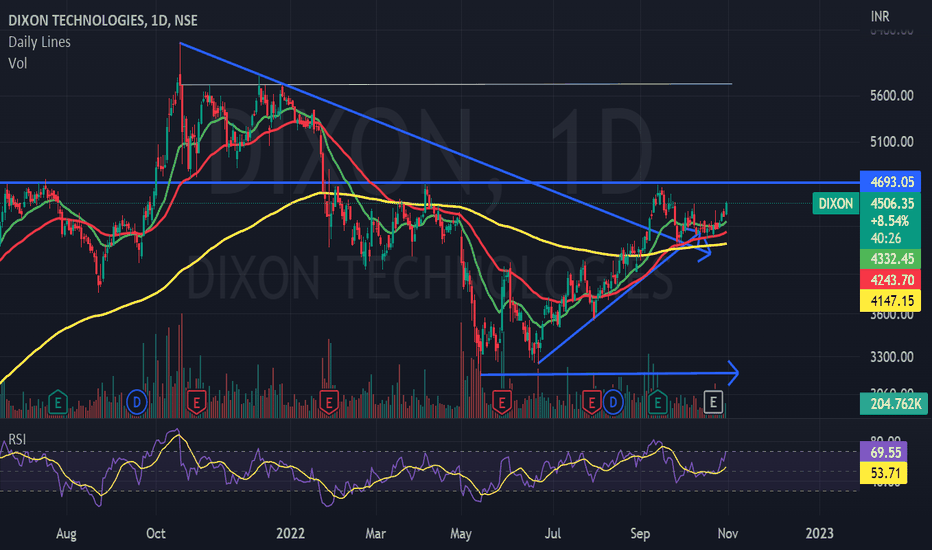This screenshot has width=932, height=550.
Task: Click the INR currency label
Action: (880, 16)
